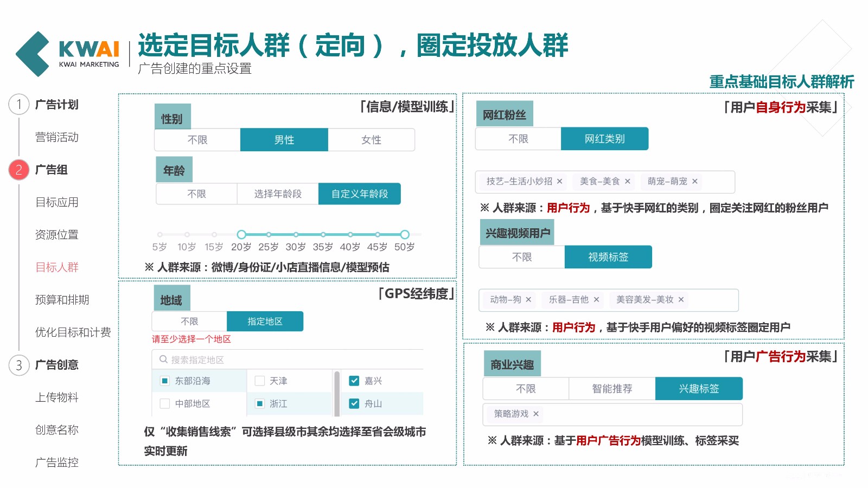Click the 搜索指定地区 search field
Image resolution: width=868 pixels, height=488 pixels.
coord(293,360)
